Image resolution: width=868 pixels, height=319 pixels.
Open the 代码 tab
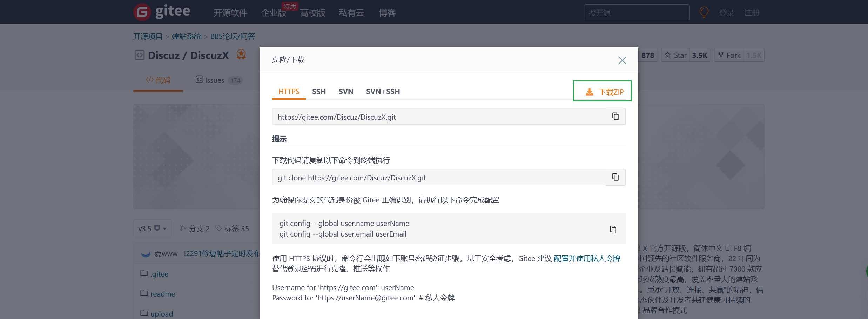[x=158, y=80]
